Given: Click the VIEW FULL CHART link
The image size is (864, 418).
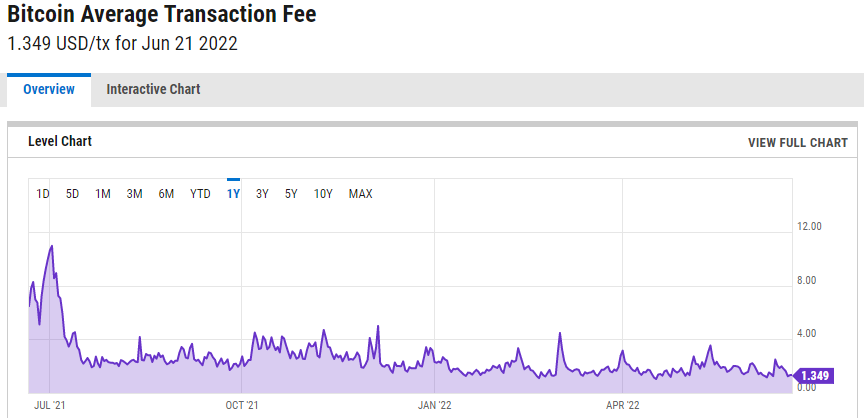Looking at the screenshot, I should point(797,143).
